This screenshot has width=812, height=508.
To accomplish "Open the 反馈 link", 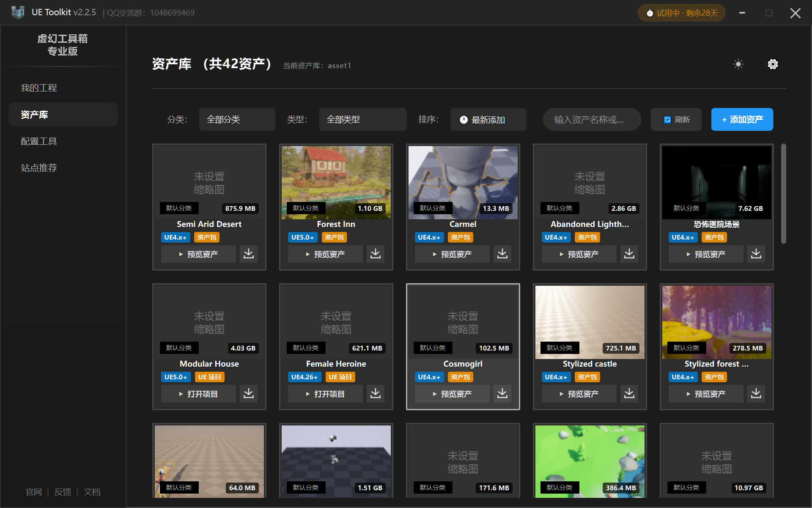I will pyautogui.click(x=63, y=492).
